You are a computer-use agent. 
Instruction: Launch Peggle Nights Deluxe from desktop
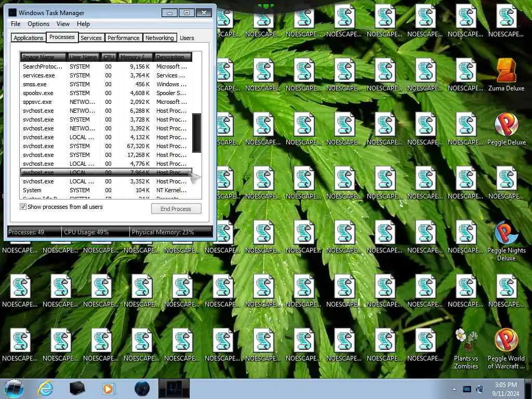point(506,240)
